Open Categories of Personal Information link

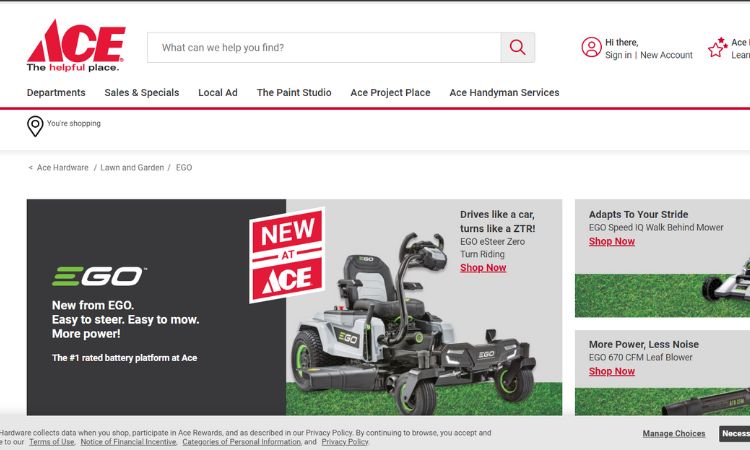[242, 442]
